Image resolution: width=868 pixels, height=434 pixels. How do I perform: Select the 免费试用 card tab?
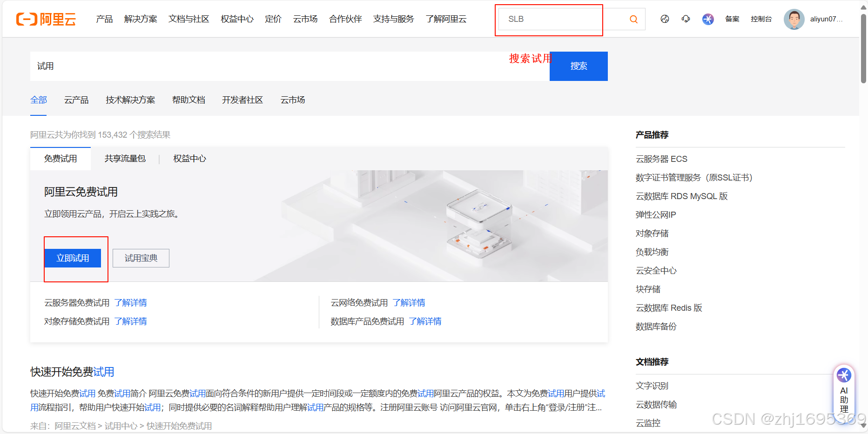[61, 159]
